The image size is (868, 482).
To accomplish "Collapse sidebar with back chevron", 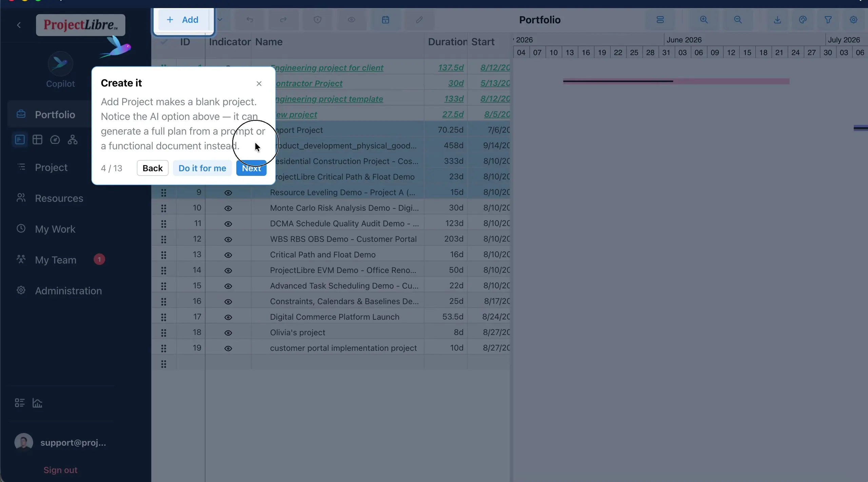I will click(19, 25).
